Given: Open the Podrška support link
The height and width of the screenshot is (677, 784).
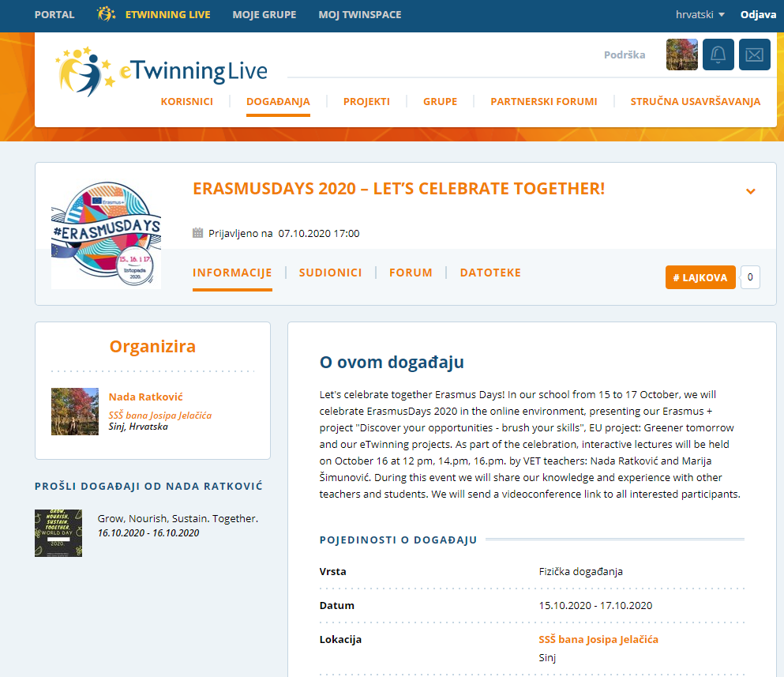Looking at the screenshot, I should pos(625,55).
